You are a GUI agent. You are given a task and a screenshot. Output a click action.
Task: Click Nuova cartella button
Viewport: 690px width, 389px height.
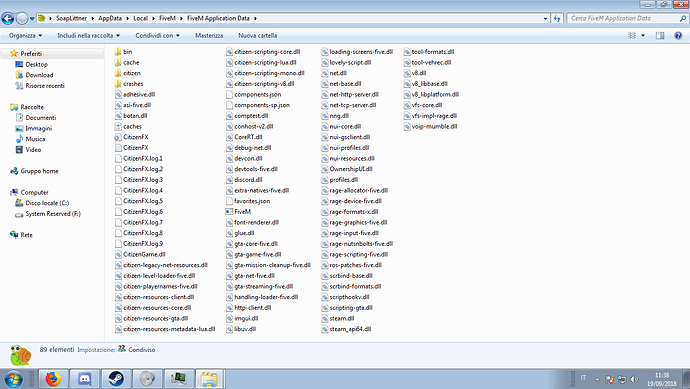[257, 36]
